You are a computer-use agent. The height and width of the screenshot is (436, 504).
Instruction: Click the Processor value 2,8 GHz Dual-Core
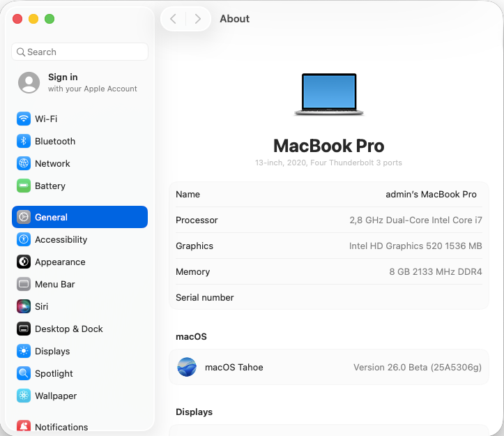415,220
